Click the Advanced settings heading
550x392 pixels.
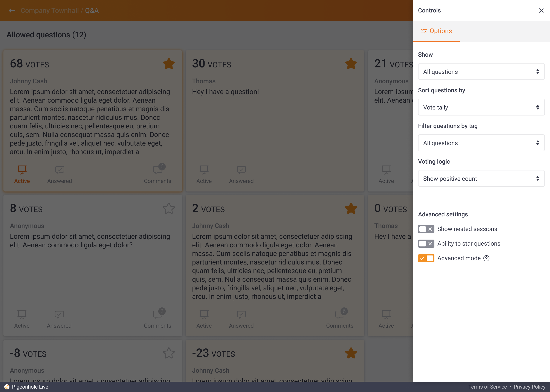click(x=443, y=214)
